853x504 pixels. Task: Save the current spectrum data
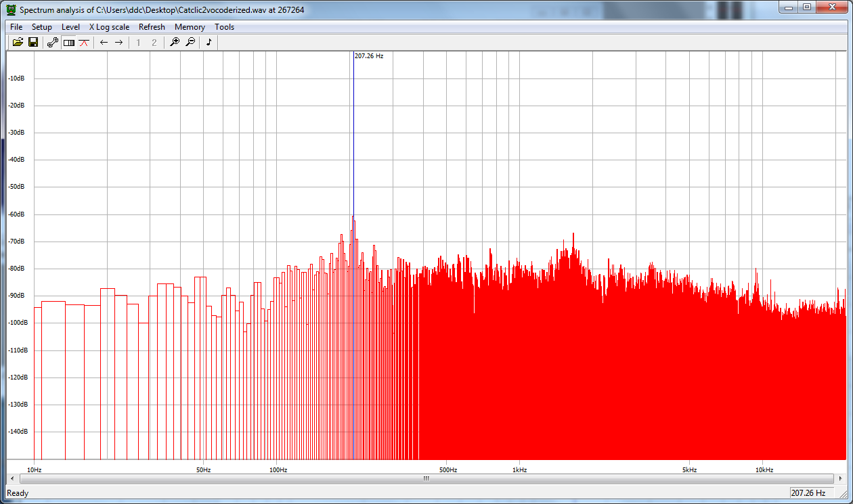click(x=33, y=42)
